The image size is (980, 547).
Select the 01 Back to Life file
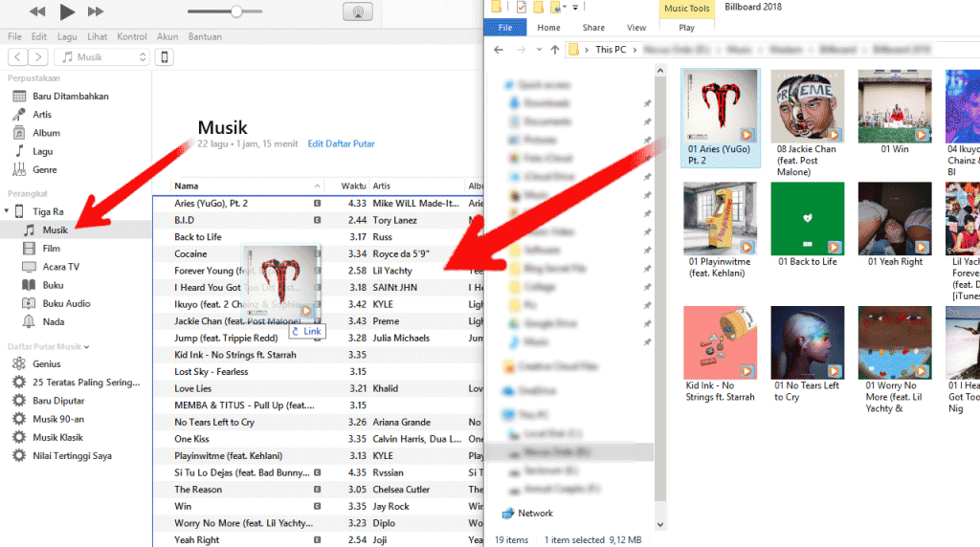808,224
